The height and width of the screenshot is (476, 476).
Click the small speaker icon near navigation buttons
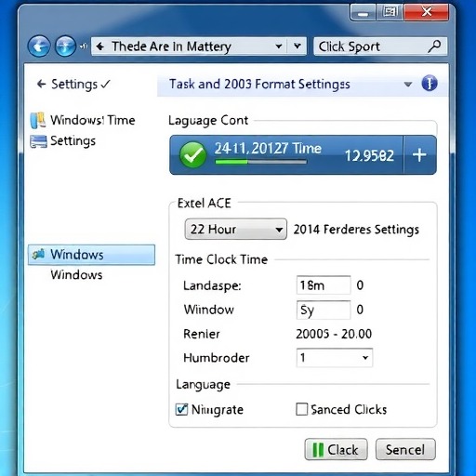(83, 46)
